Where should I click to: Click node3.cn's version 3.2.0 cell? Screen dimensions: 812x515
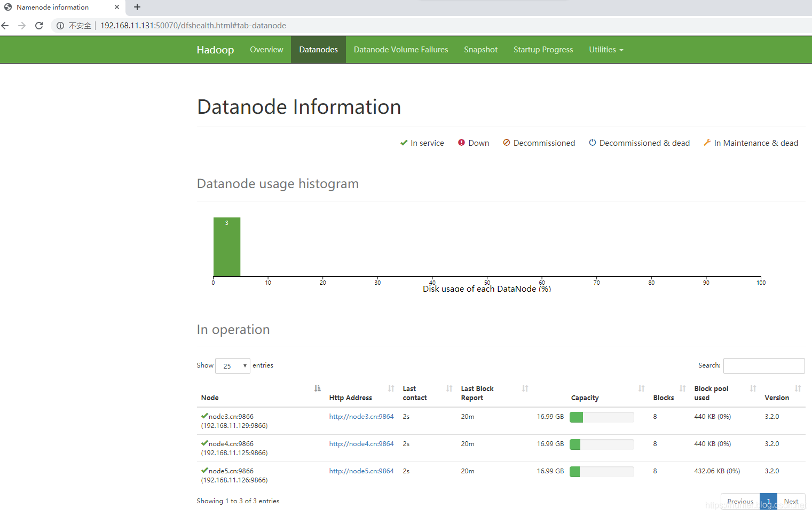coord(772,417)
